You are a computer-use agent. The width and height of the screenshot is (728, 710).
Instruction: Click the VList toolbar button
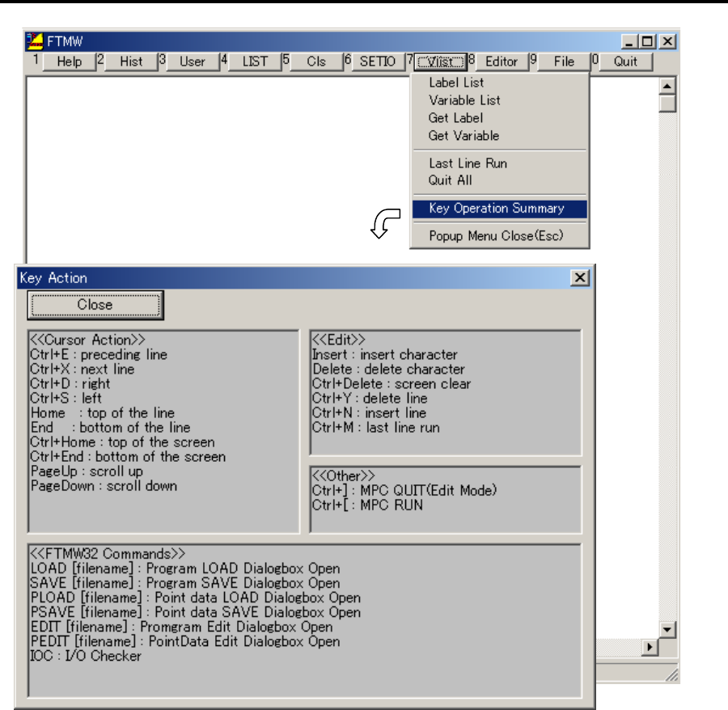tap(440, 61)
